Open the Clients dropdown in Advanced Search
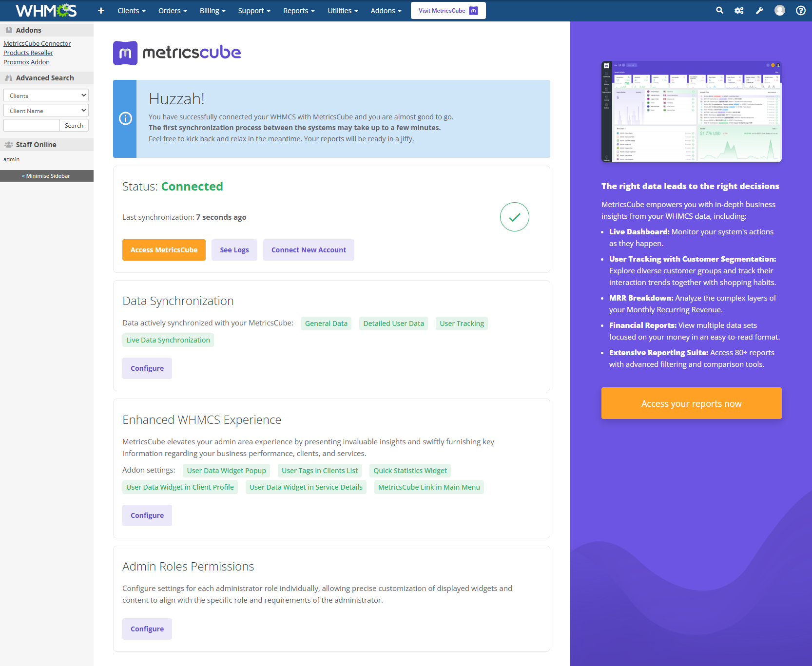This screenshot has width=812, height=666. point(45,95)
